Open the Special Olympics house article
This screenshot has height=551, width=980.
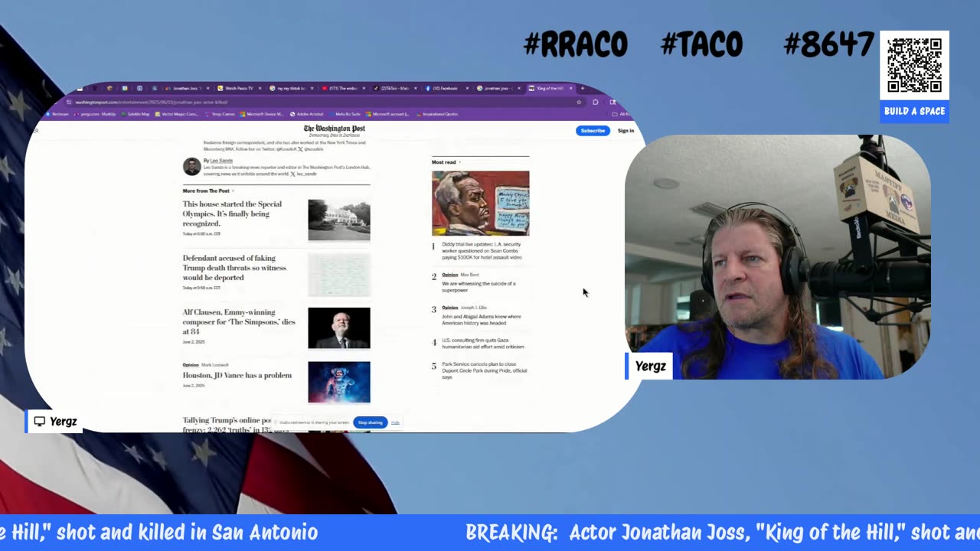coord(232,214)
